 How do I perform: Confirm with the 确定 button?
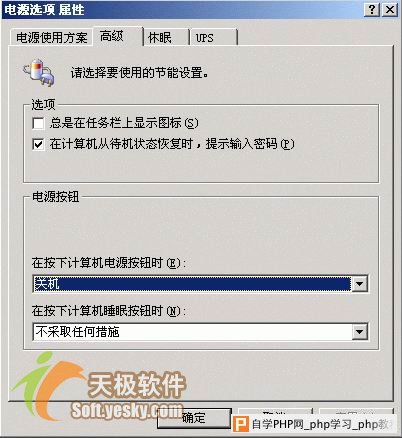pyautogui.click(x=194, y=418)
